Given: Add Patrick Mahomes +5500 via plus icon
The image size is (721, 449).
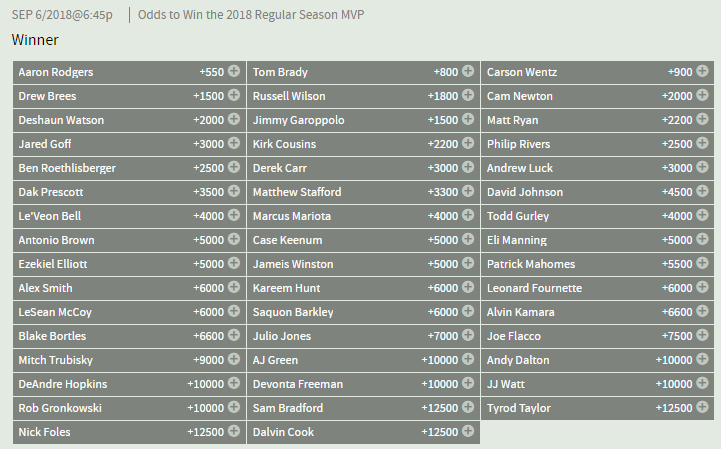Looking at the screenshot, I should (x=702, y=264).
